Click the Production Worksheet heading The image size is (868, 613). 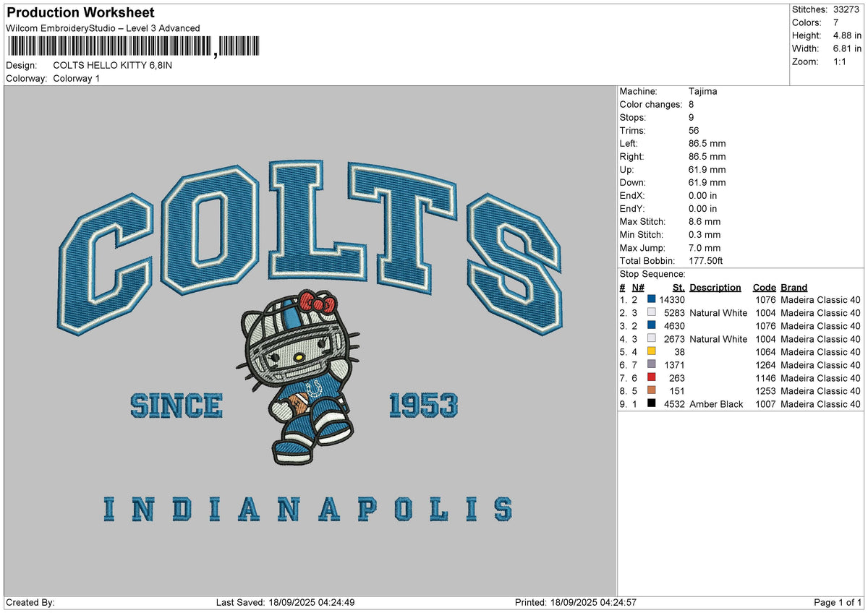point(80,12)
